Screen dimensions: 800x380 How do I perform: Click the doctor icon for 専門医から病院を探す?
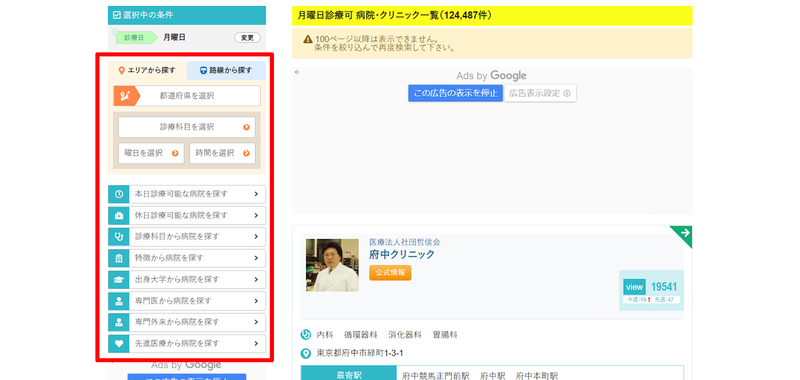coord(119,301)
